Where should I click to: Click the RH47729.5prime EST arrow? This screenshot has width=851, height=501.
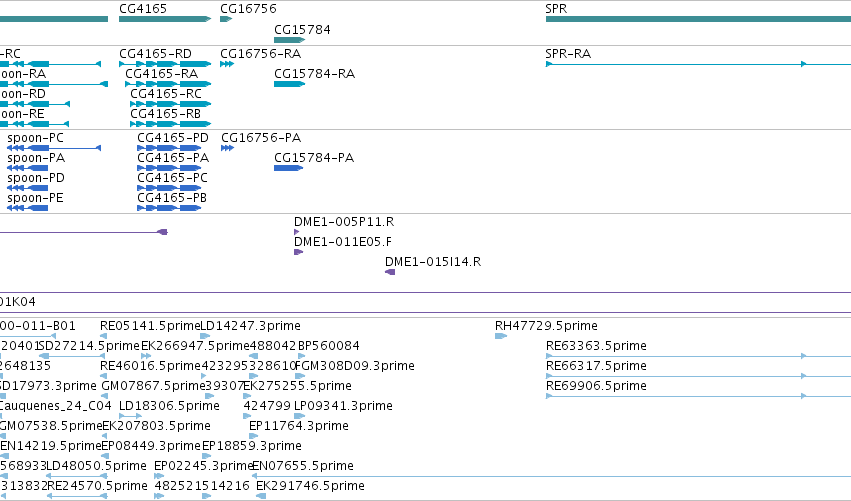(501, 337)
